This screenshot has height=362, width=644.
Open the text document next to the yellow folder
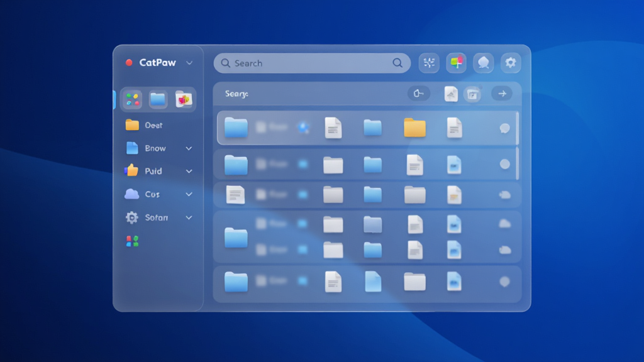pyautogui.click(x=454, y=127)
